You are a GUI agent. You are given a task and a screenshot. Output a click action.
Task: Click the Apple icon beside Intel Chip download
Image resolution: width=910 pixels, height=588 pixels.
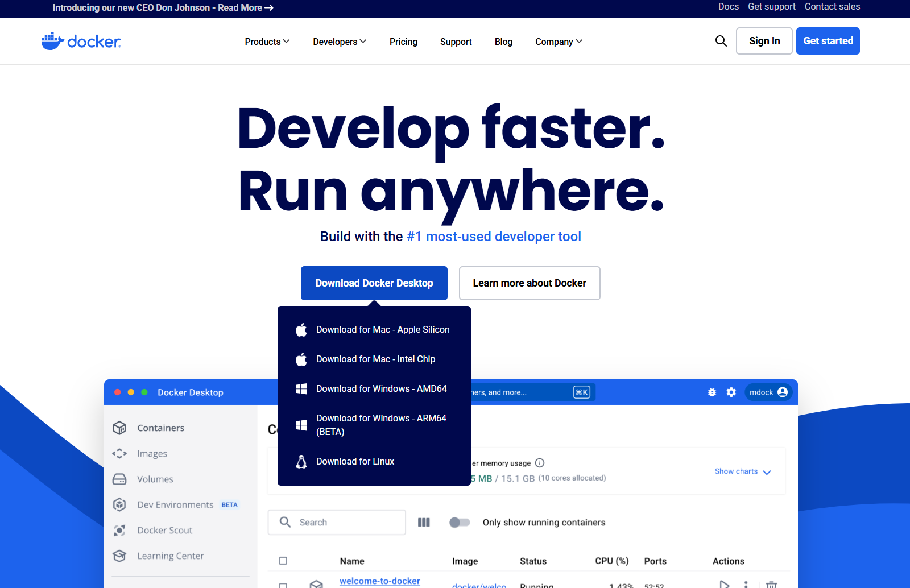click(301, 359)
